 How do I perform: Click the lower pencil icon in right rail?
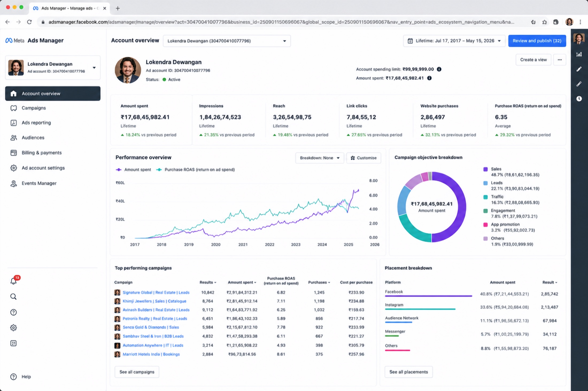tap(579, 84)
